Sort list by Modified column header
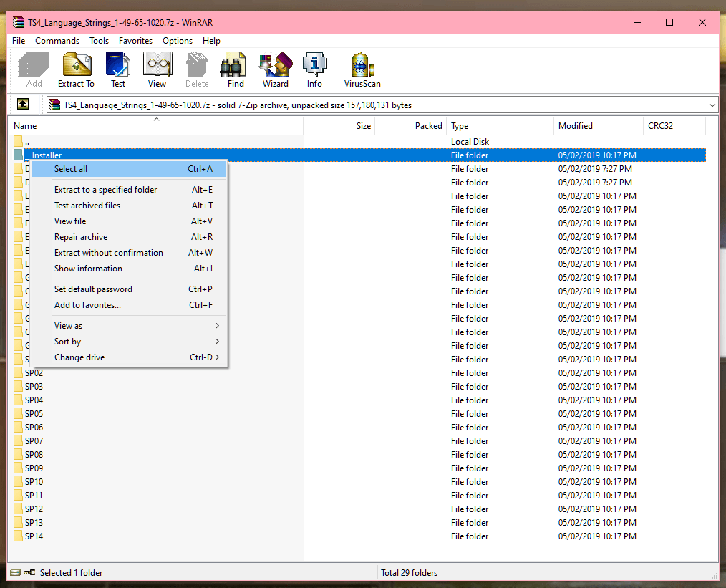726x588 pixels. pos(599,126)
